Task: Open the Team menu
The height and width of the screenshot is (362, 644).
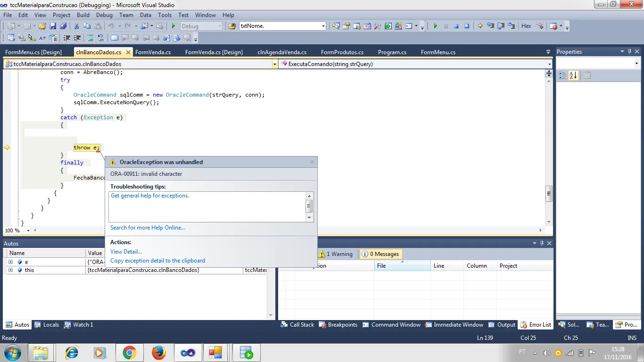Action: tap(126, 15)
